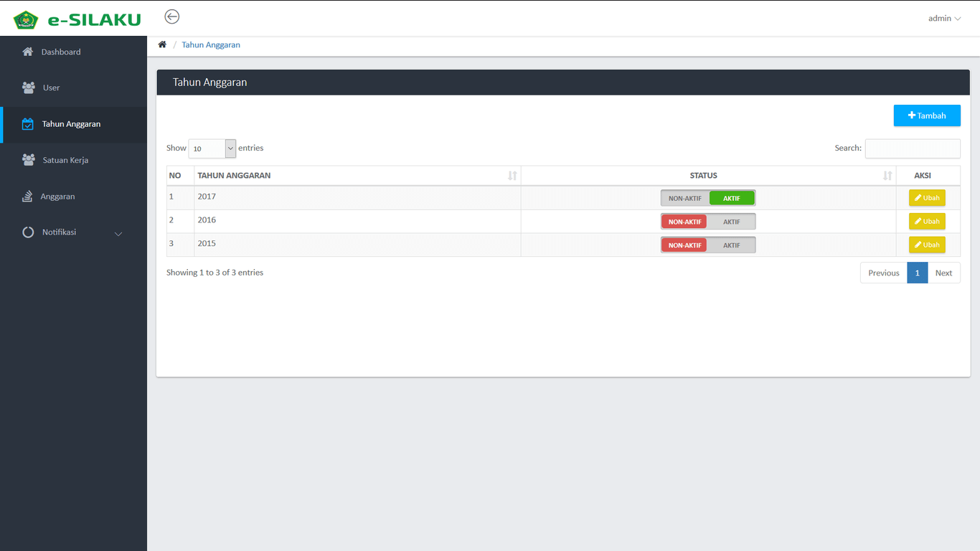Click Ubah button for year 2016
The image size is (980, 551).
point(927,222)
